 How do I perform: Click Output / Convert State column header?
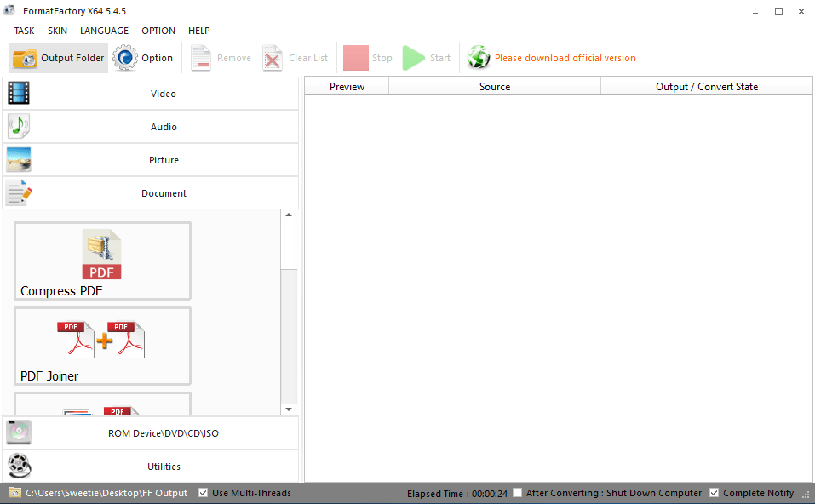click(x=706, y=87)
